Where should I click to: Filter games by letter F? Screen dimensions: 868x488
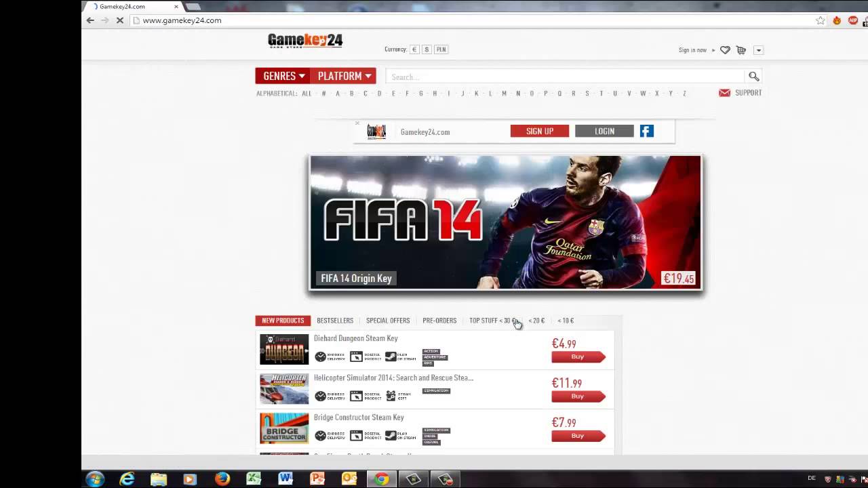click(407, 94)
